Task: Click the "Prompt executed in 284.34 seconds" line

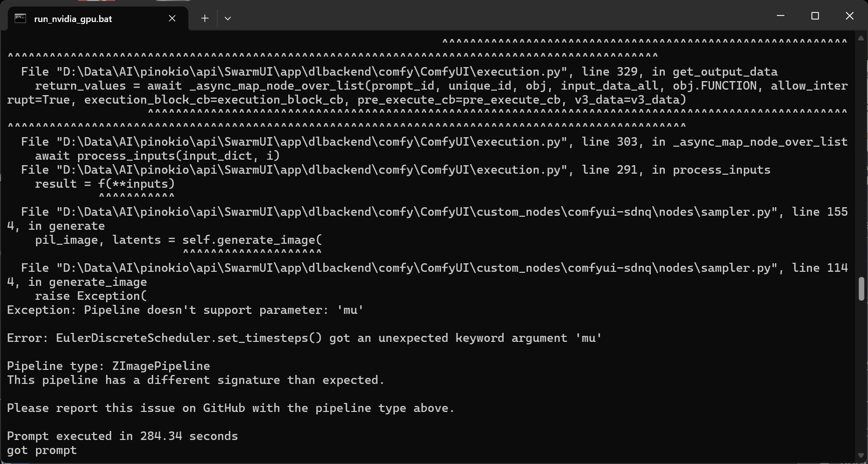Action: [x=123, y=436]
